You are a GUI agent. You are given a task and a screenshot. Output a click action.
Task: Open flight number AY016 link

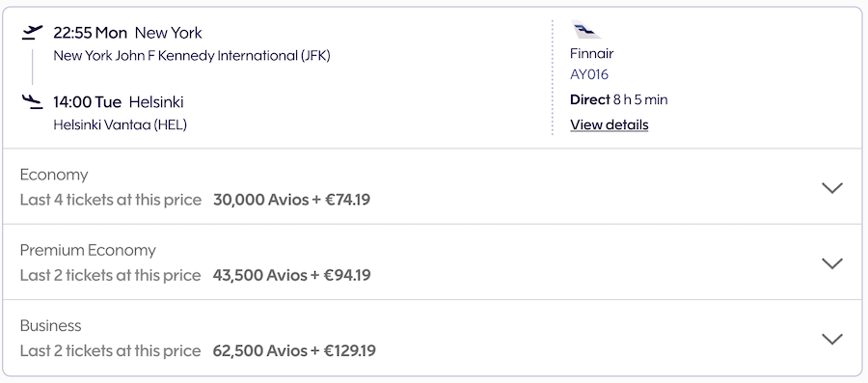(589, 74)
